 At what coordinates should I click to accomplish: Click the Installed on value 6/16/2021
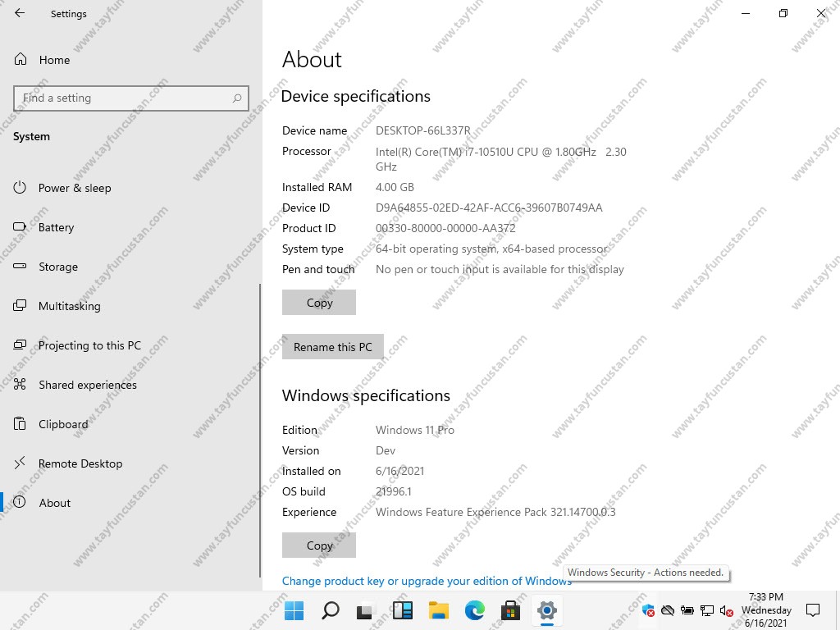pyautogui.click(x=399, y=472)
